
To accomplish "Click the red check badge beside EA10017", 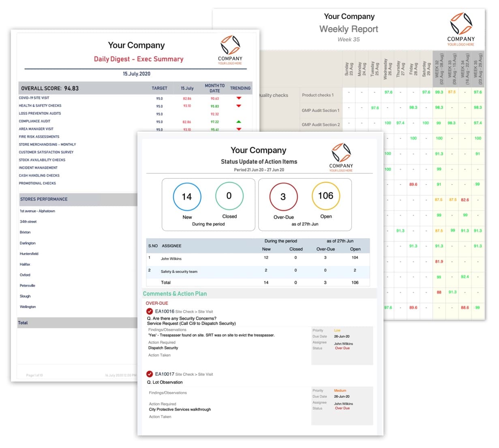I will point(149,374).
